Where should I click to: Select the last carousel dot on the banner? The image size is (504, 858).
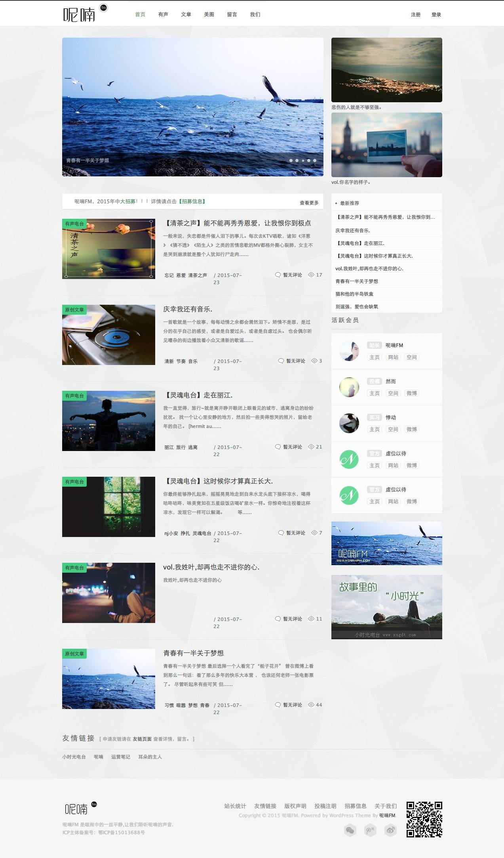[x=315, y=161]
